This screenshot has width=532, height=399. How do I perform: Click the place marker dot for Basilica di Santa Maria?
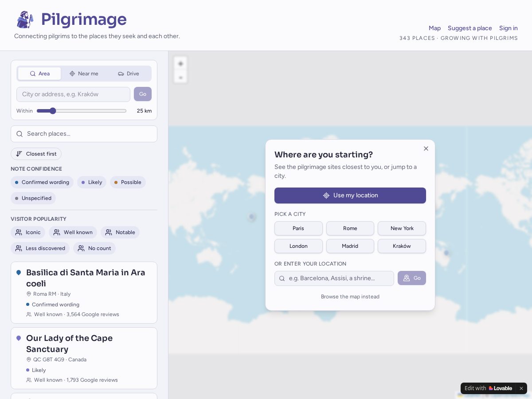point(19,273)
